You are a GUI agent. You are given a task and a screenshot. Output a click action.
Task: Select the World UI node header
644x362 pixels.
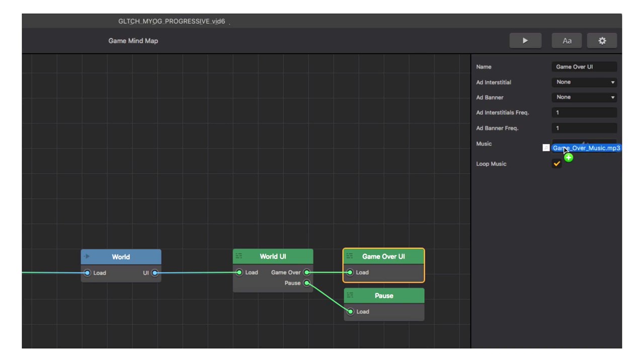click(273, 256)
